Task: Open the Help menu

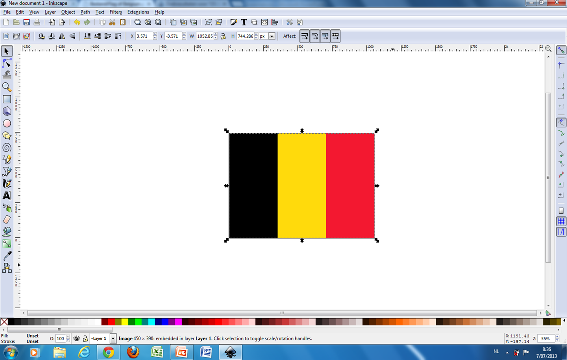Action: pos(159,12)
